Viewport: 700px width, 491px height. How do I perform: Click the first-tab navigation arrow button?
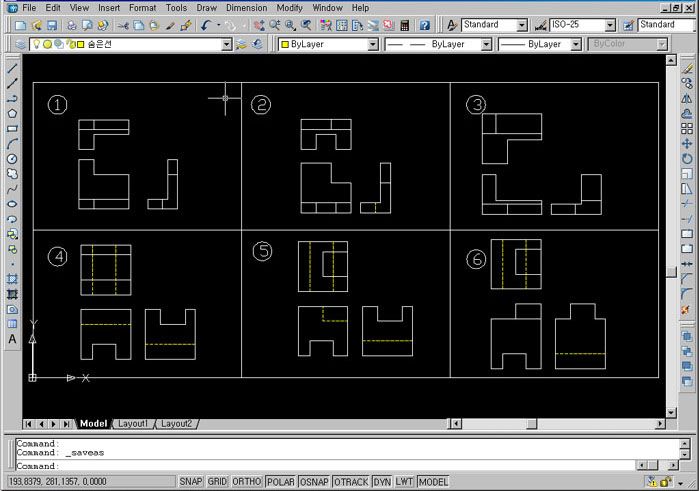click(x=28, y=424)
